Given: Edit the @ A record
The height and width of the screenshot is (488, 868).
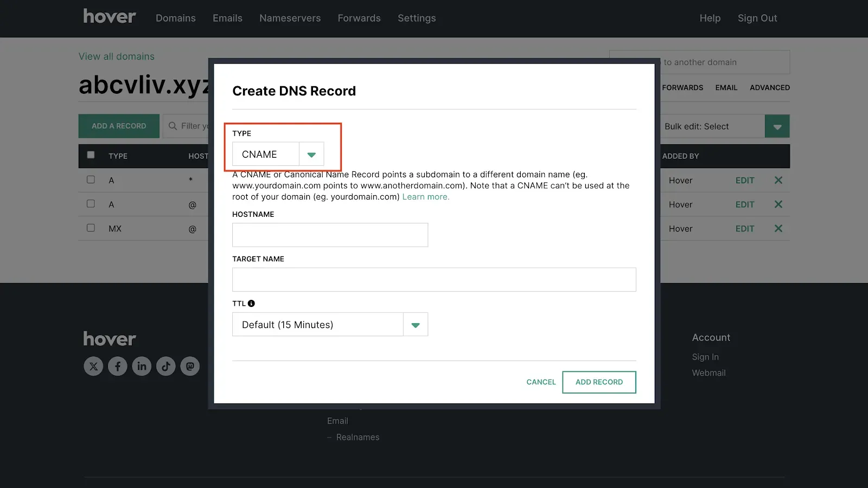Looking at the screenshot, I should point(745,204).
